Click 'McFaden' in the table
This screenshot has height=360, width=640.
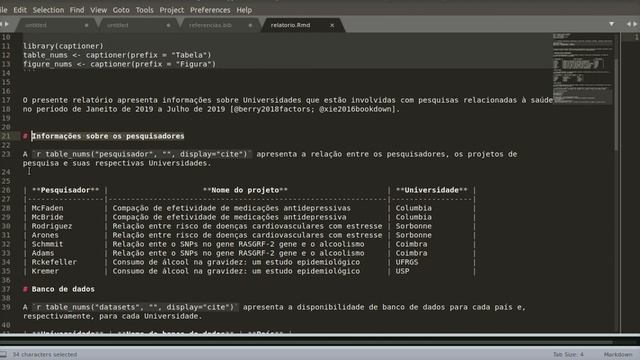[x=47, y=208]
